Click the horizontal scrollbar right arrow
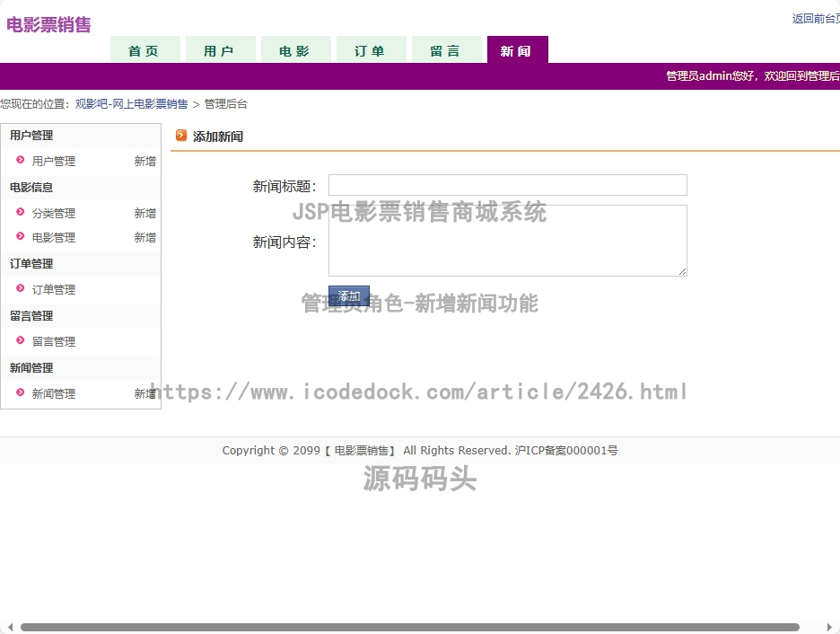 (829, 627)
